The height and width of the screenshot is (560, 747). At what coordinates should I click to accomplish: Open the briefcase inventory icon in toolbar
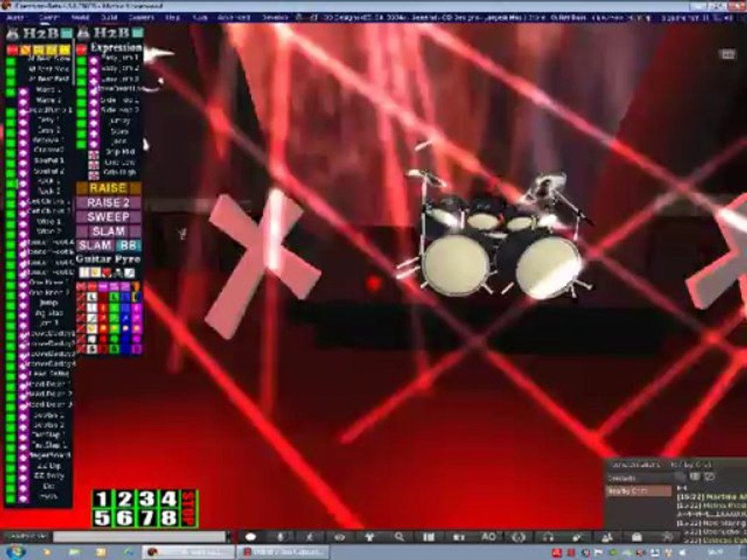click(x=637, y=537)
